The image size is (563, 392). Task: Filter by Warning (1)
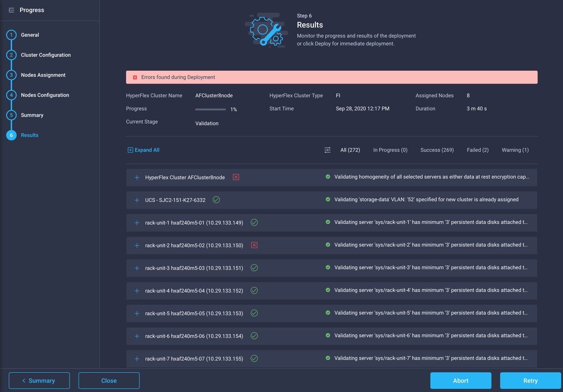(515, 150)
